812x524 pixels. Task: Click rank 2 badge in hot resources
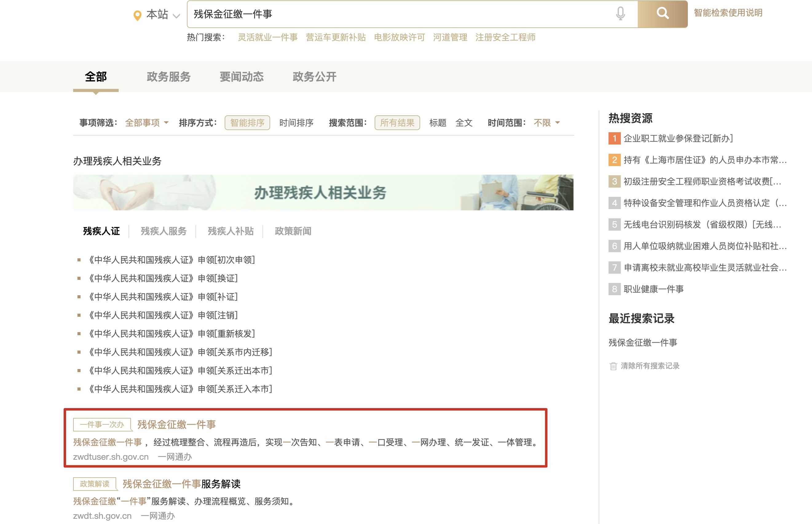614,160
